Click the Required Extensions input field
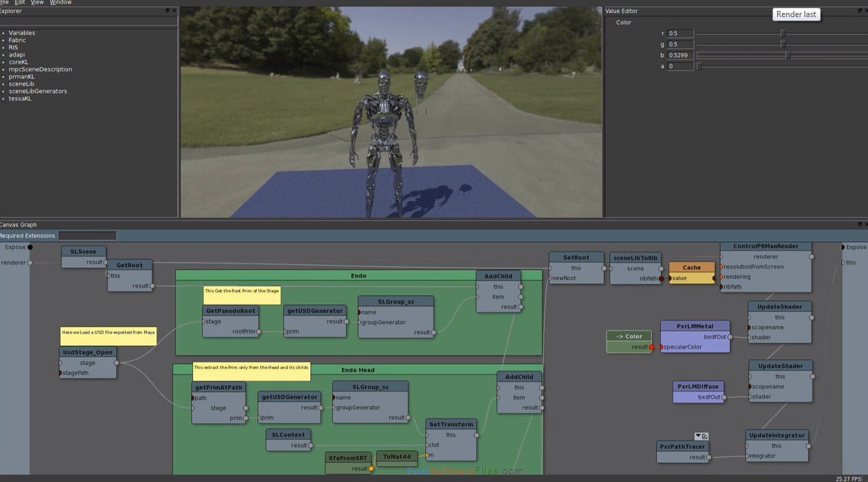Viewport: 868px width, 482px height. tap(87, 236)
